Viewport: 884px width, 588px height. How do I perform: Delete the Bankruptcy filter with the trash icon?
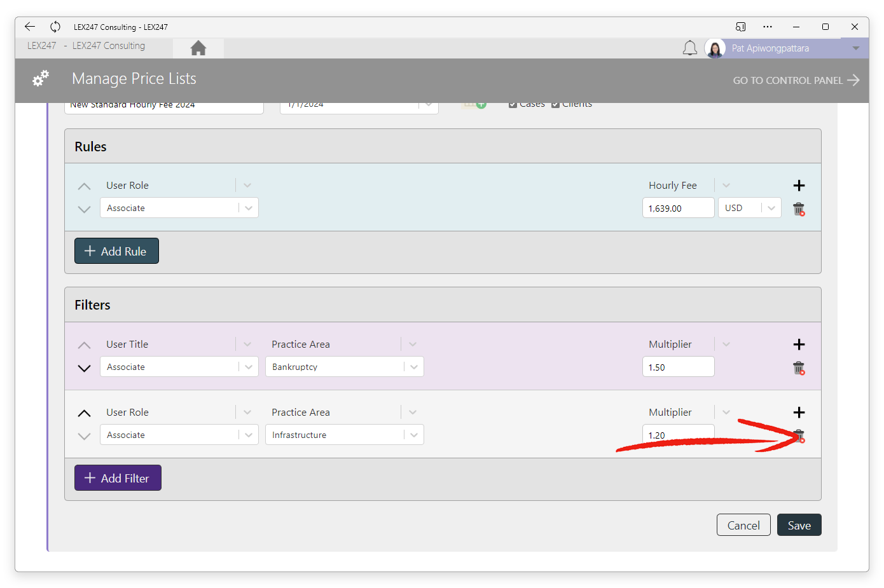tap(799, 368)
